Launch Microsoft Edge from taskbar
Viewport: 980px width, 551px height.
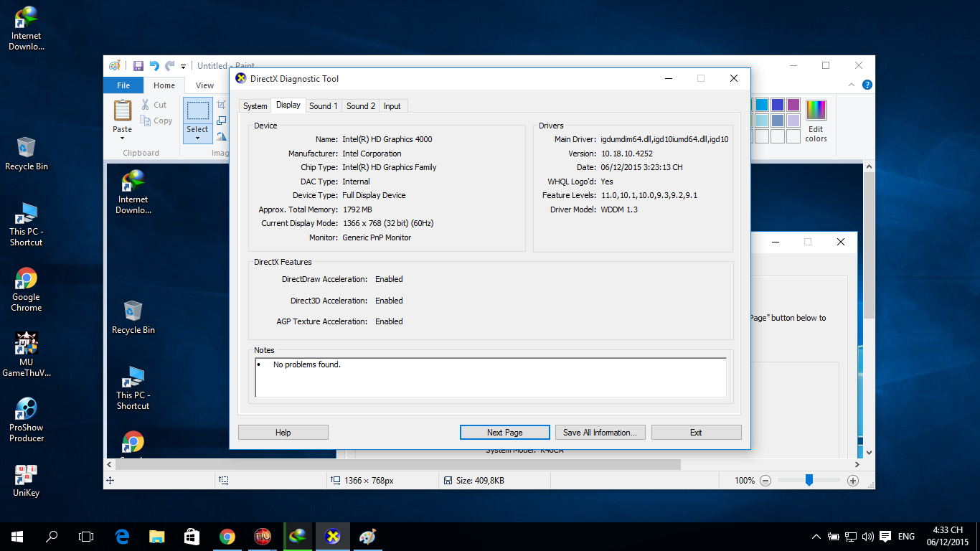click(122, 536)
